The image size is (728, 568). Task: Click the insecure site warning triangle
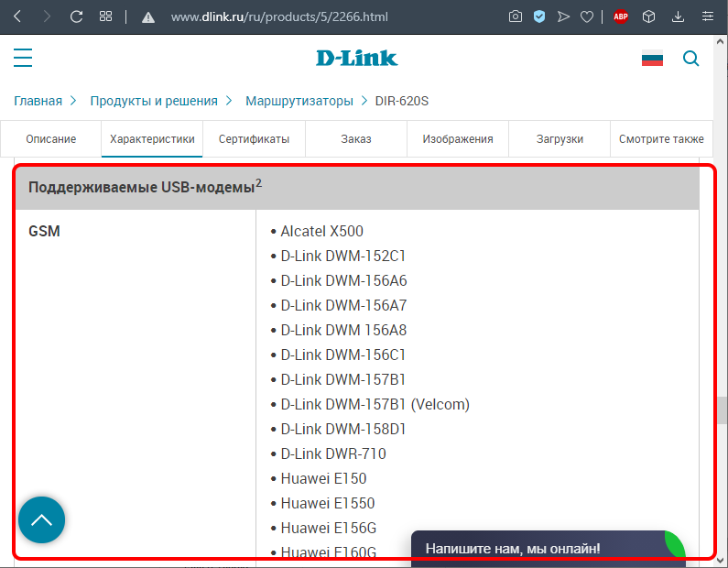pyautogui.click(x=148, y=17)
